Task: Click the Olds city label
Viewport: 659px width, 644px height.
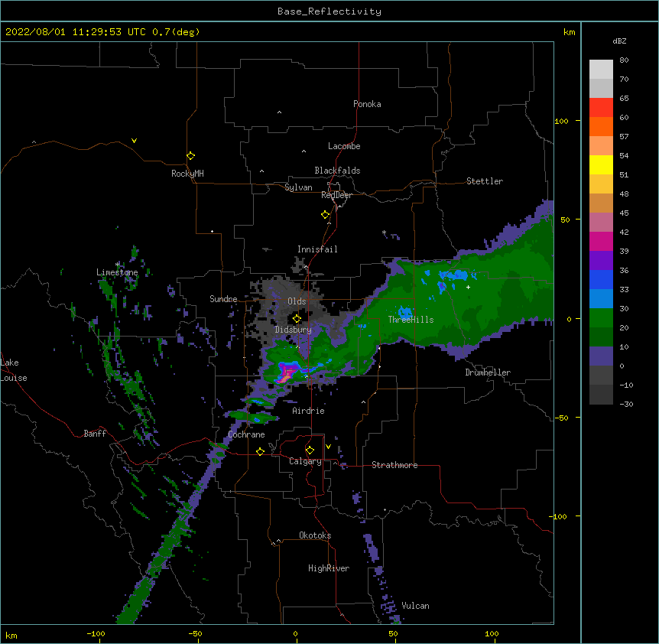Action: tap(297, 301)
